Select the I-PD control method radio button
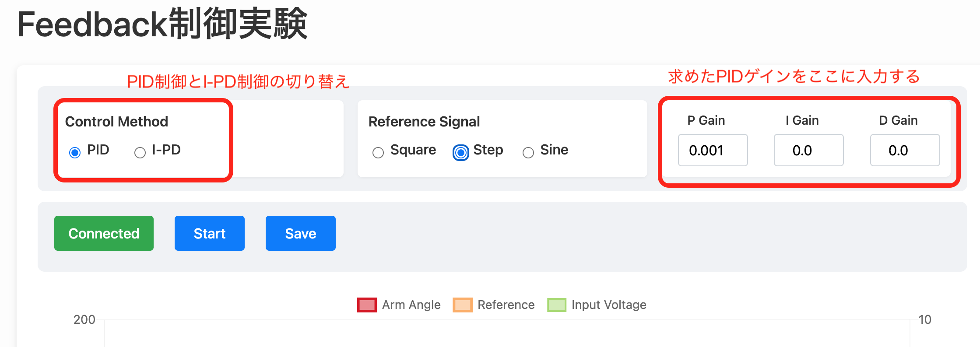Image resolution: width=980 pixels, height=347 pixels. click(140, 153)
